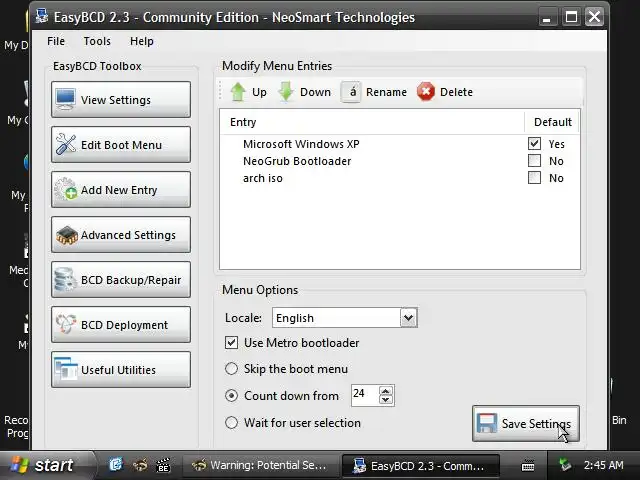Click the Safely Remove Hardware tray icon
This screenshot has width=640, height=480.
(x=566, y=464)
